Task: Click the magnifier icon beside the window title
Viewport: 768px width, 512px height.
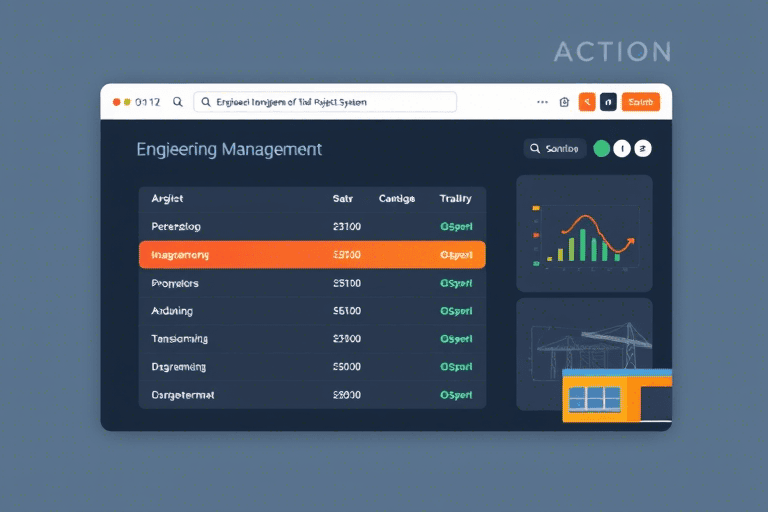Action: tap(178, 102)
